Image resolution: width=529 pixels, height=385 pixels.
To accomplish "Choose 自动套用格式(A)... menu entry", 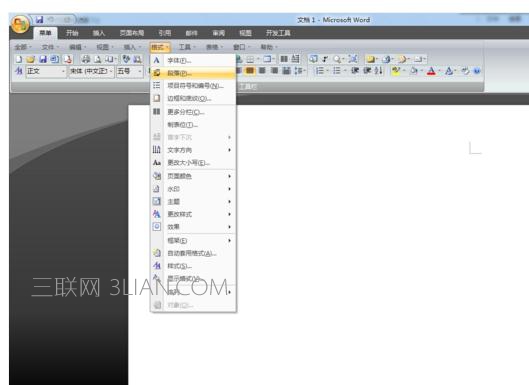I will point(193,253).
